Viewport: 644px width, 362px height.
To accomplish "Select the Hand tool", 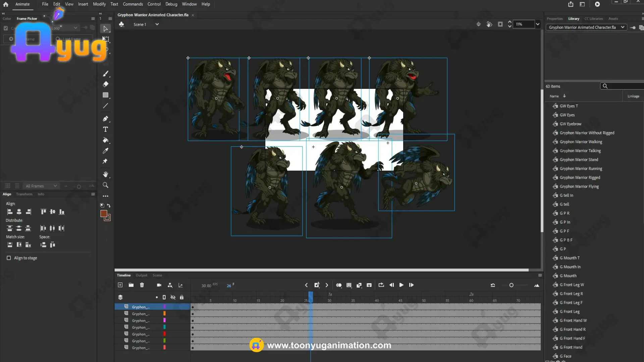I will [105, 174].
